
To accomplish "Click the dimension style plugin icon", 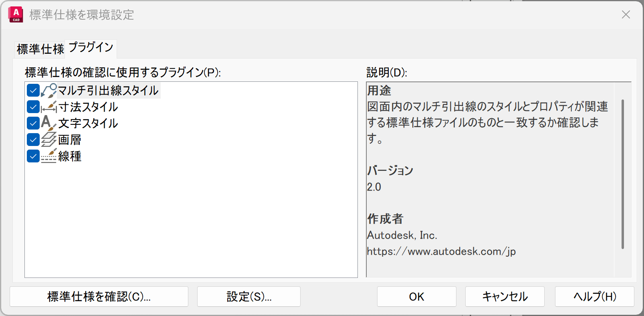I will [49, 107].
